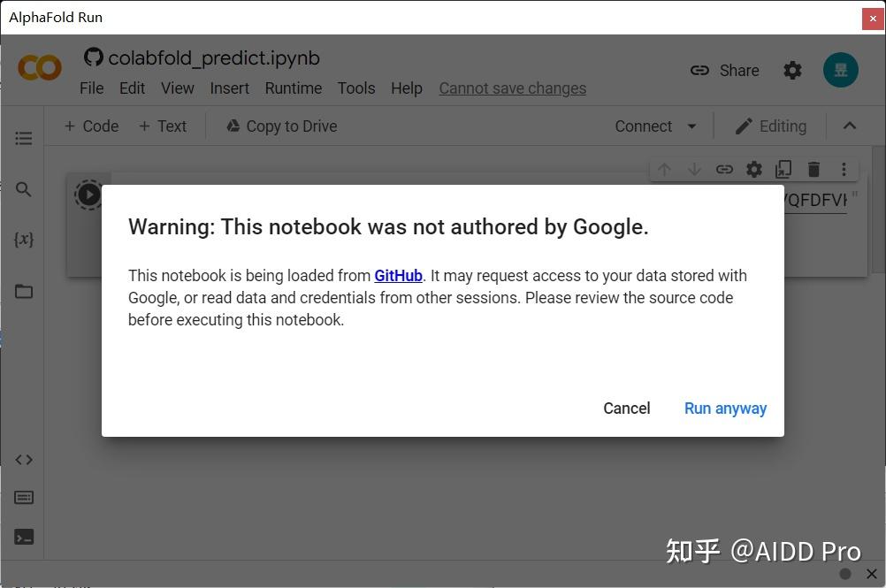Screen dimensions: 886x588
Task: Open the cell's three-dot options menu
Action: click(x=843, y=169)
